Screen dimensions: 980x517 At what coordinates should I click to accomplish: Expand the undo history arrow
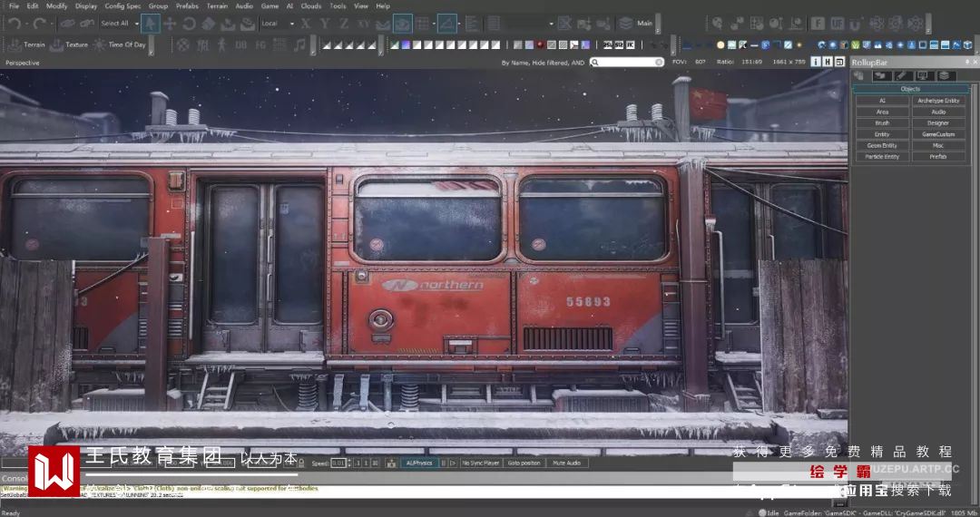[27, 24]
